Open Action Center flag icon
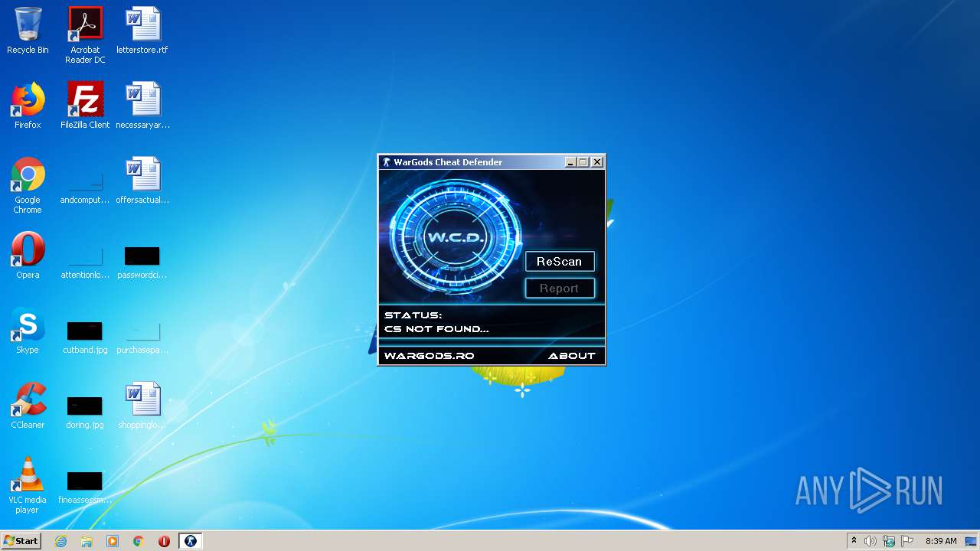 point(907,541)
